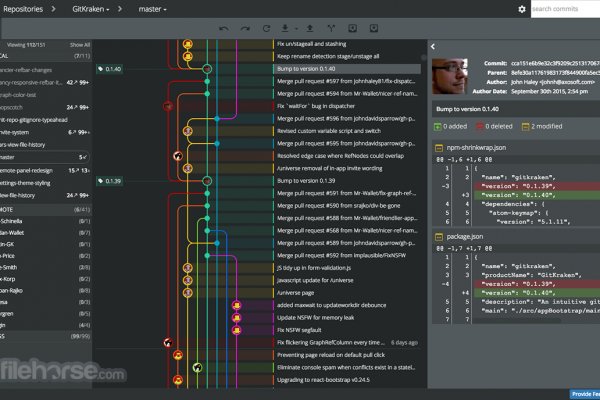This screenshot has height=400, width=600.
Task: Click the Redo arrow in the toolbar
Action: pyautogui.click(x=245, y=28)
